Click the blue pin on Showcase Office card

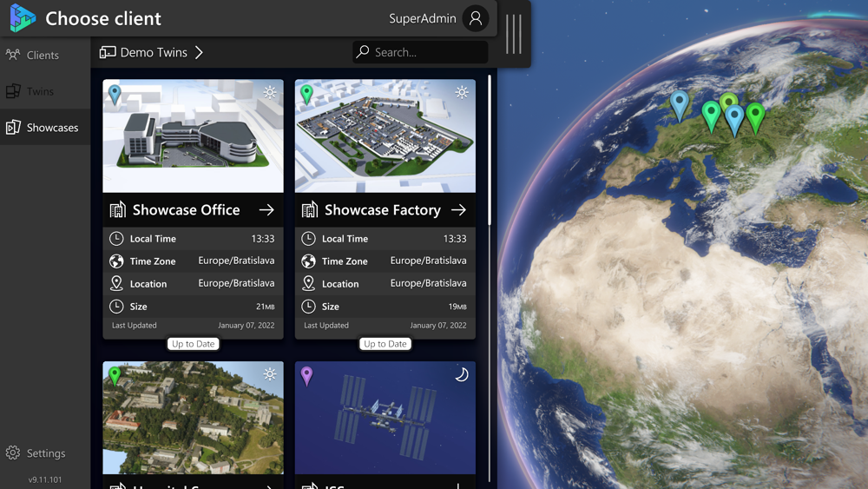click(115, 95)
